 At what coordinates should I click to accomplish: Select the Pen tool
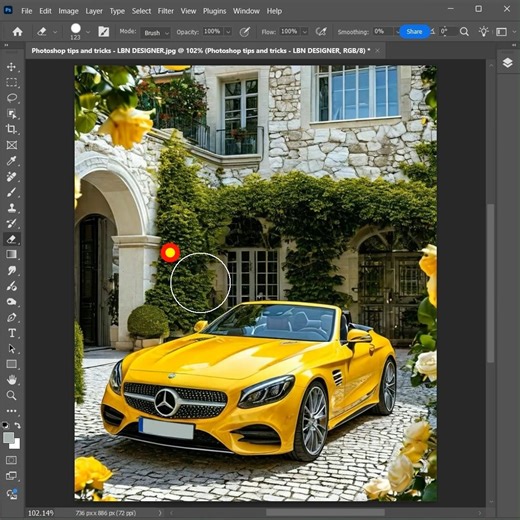tap(12, 317)
